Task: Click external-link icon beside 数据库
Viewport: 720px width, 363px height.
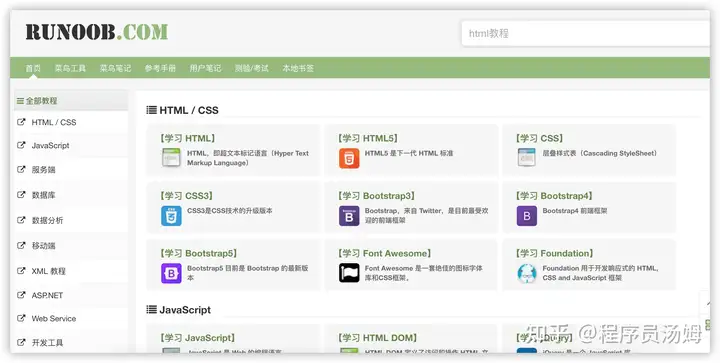Action: (21, 195)
